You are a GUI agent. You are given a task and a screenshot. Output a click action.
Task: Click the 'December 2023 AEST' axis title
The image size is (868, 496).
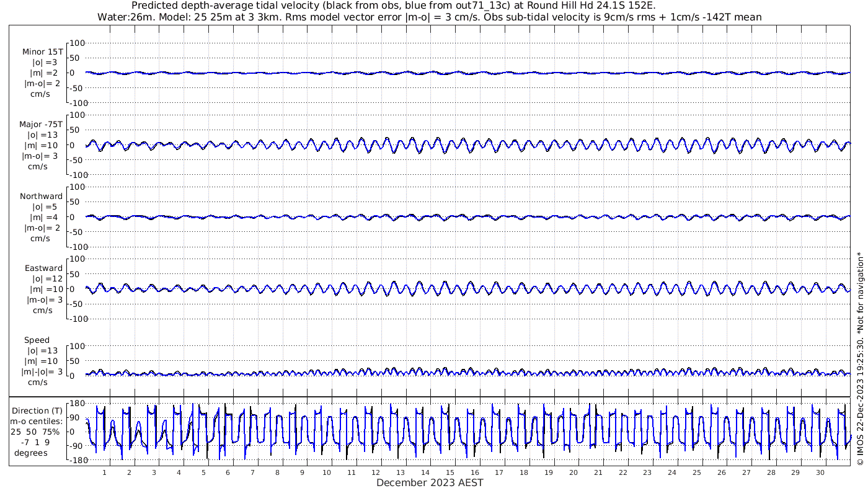pos(430,482)
